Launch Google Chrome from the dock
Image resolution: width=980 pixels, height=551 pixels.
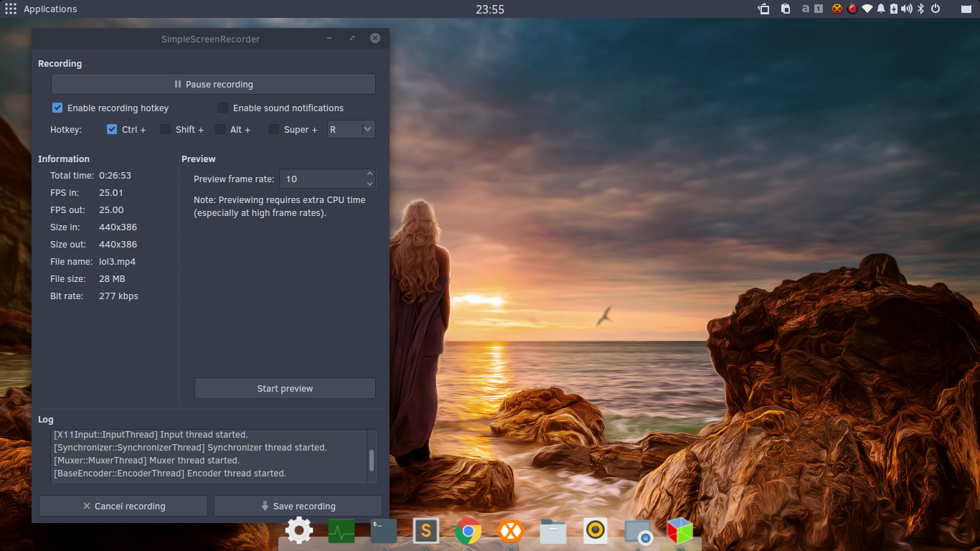click(468, 531)
